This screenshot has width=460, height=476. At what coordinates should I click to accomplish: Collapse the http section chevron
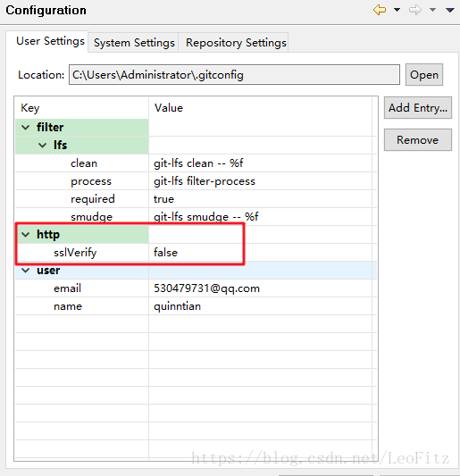[26, 235]
